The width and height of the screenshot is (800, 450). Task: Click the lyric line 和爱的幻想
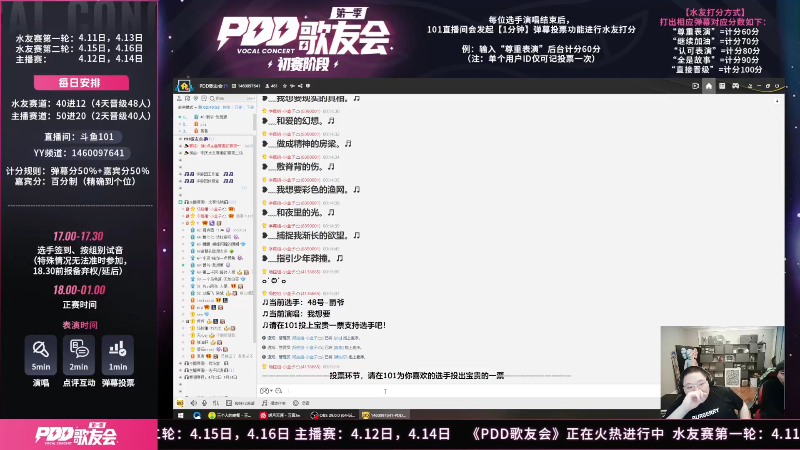pos(298,121)
